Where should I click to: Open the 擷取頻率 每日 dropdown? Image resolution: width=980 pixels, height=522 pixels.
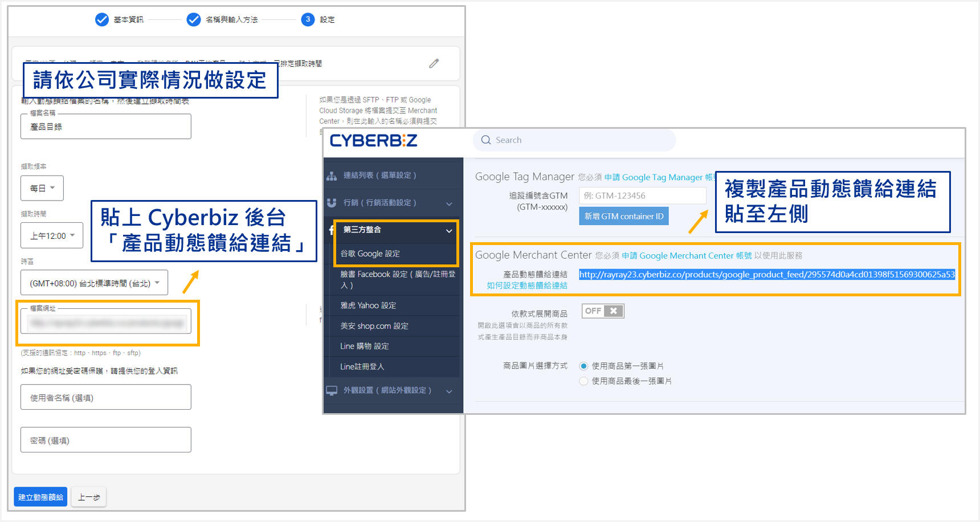pyautogui.click(x=42, y=188)
